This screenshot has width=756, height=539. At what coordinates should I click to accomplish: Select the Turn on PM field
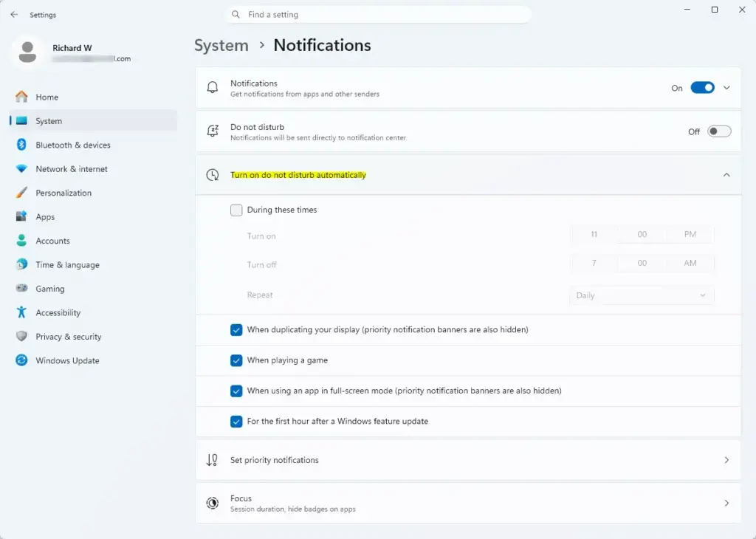[690, 234]
